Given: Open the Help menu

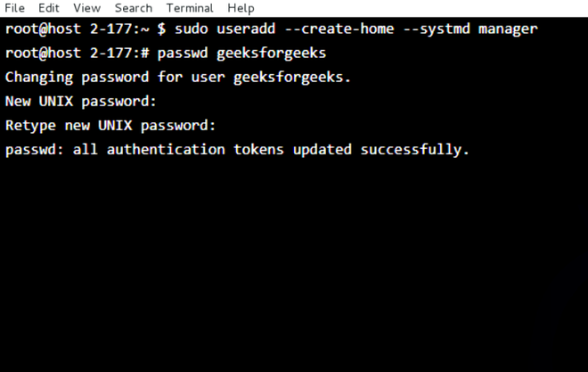Looking at the screenshot, I should 241,8.
